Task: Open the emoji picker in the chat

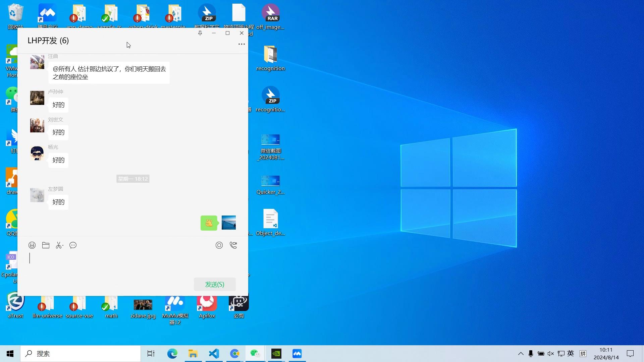Action: click(x=32, y=245)
